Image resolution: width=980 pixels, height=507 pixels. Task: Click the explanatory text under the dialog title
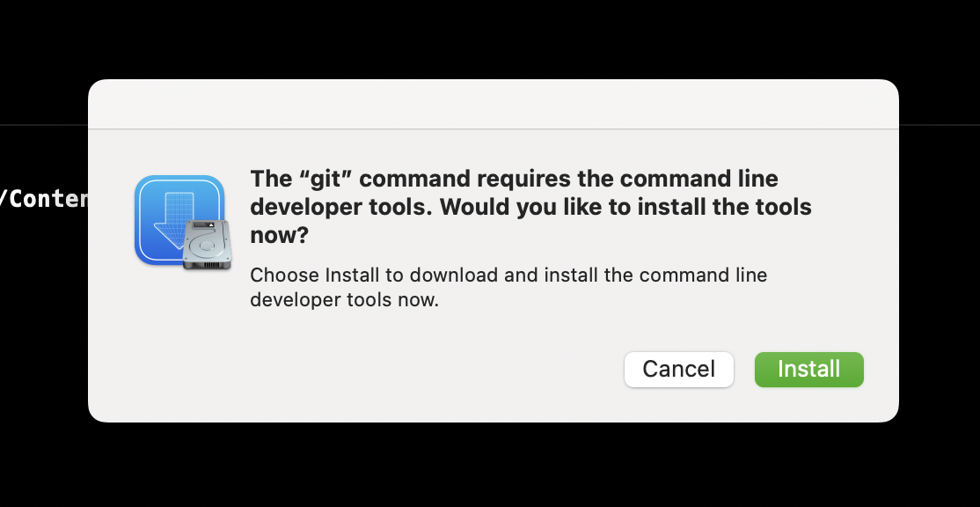click(508, 287)
